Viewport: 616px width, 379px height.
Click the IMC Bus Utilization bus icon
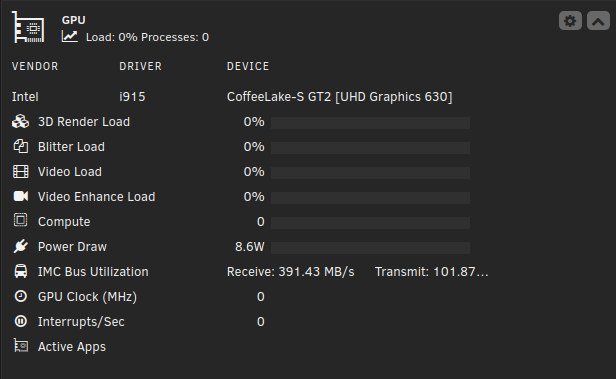point(20,271)
